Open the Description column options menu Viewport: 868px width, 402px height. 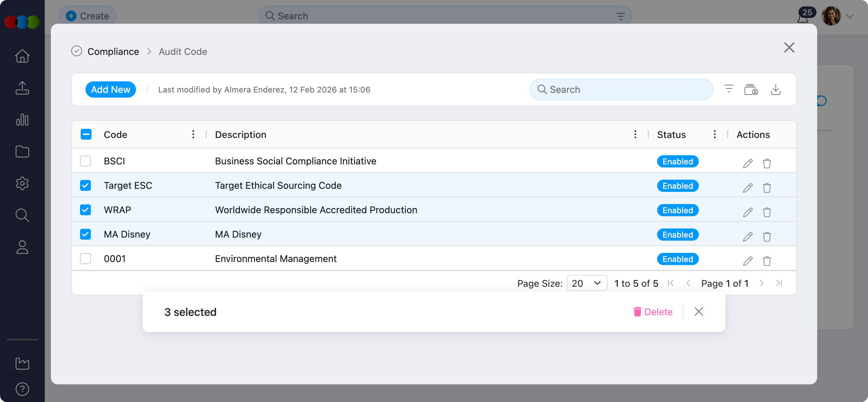(x=635, y=134)
